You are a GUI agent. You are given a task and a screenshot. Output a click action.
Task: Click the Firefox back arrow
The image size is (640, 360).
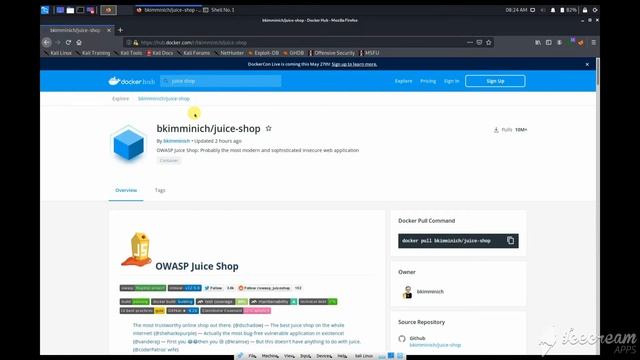point(47,42)
